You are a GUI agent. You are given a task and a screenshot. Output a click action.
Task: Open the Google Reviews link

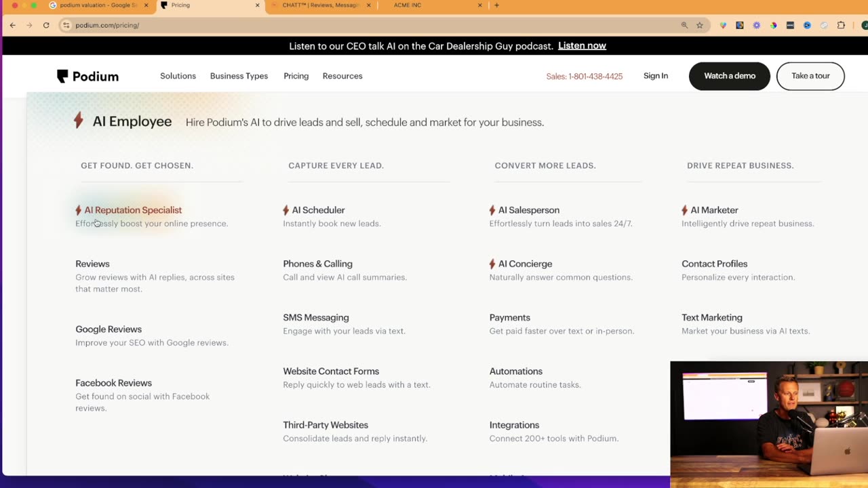(108, 329)
